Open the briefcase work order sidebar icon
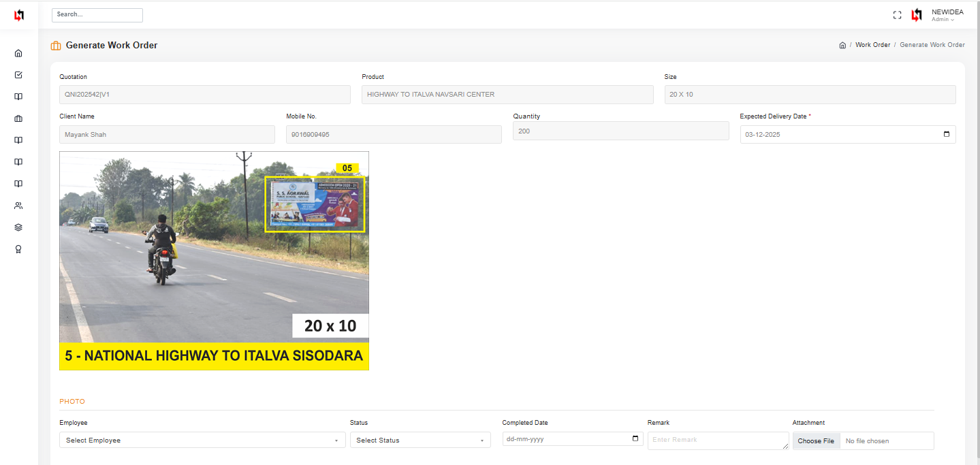980x465 pixels. point(18,118)
